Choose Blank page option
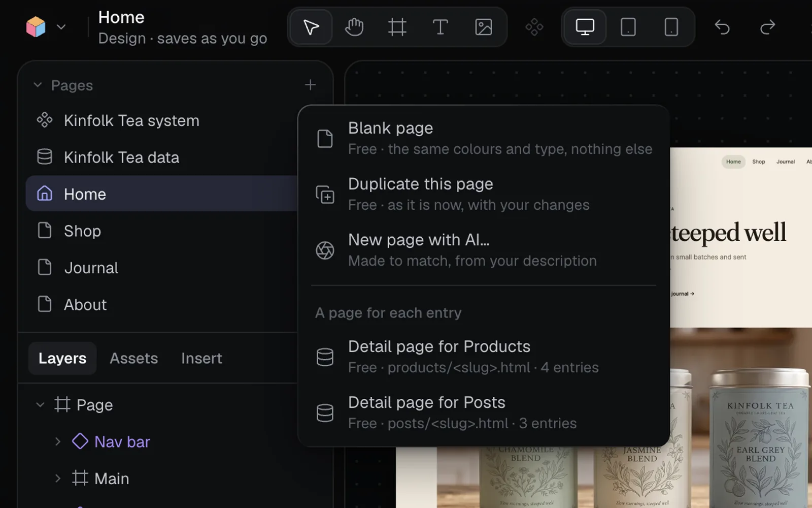Viewport: 812px width, 508px height. (483, 138)
